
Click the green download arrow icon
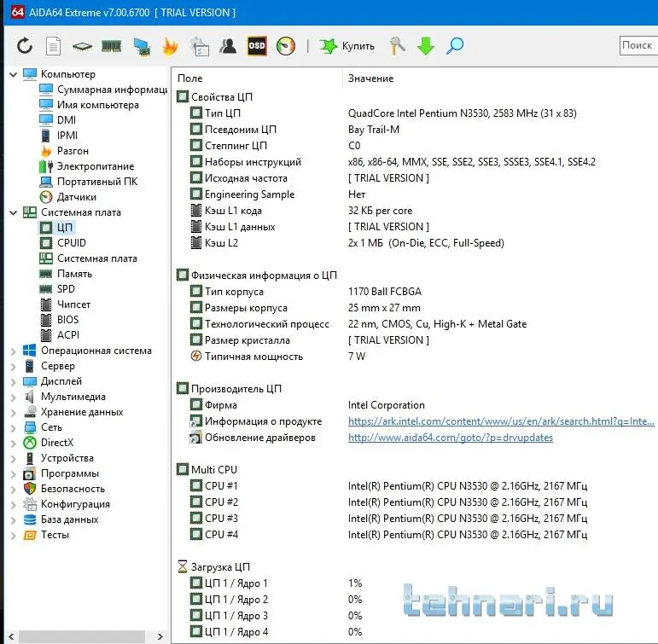tap(425, 46)
